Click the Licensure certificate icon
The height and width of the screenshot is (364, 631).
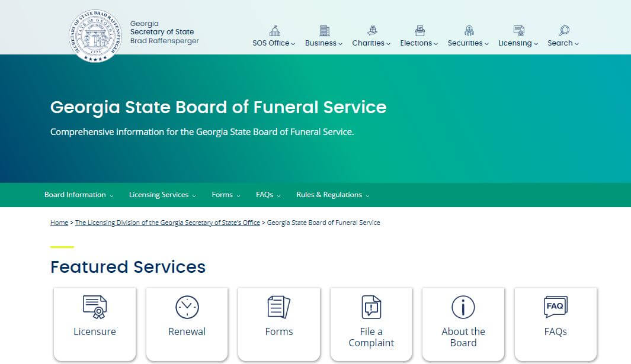click(95, 307)
